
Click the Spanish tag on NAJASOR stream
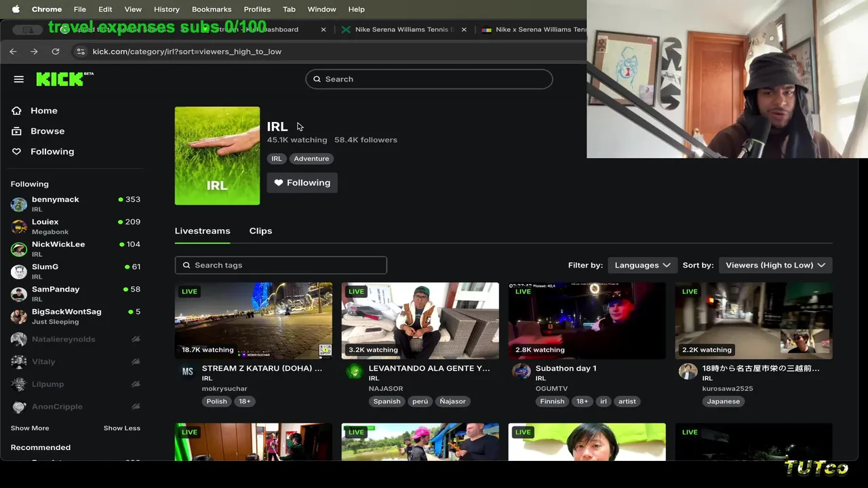point(387,401)
